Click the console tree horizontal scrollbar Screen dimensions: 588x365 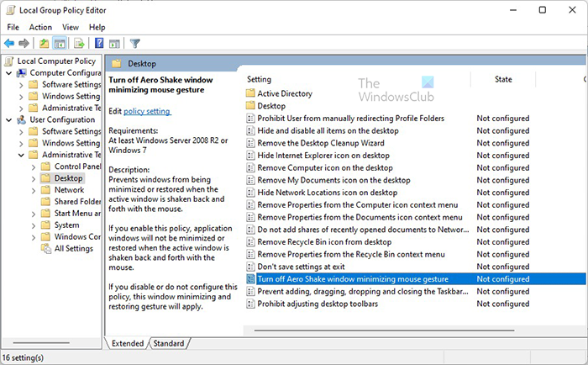41,342
